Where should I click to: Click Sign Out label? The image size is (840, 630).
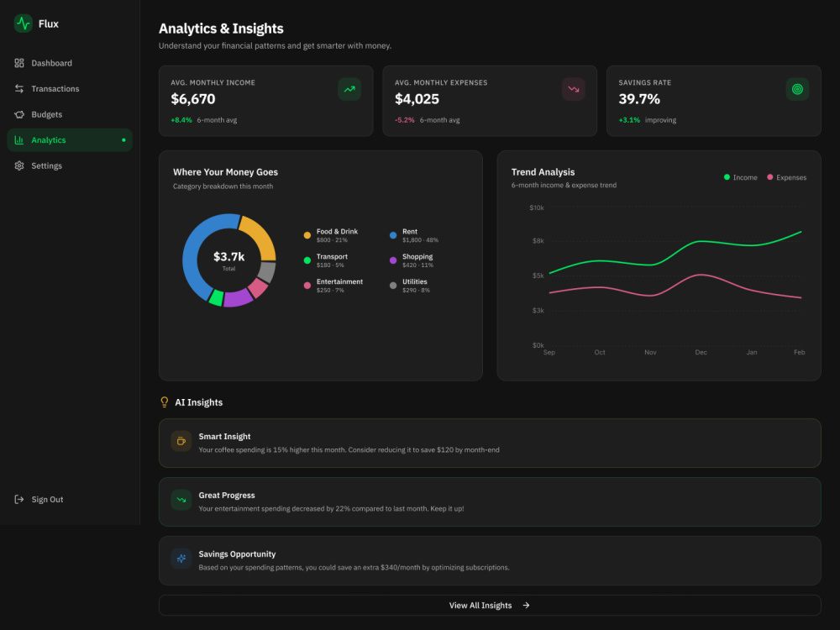[47, 499]
